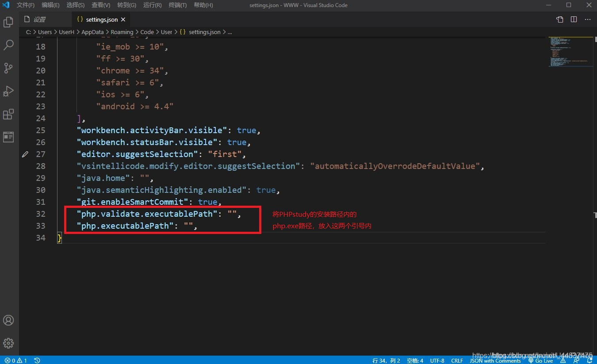Open the Accounts icon in activity bar

coord(8,320)
